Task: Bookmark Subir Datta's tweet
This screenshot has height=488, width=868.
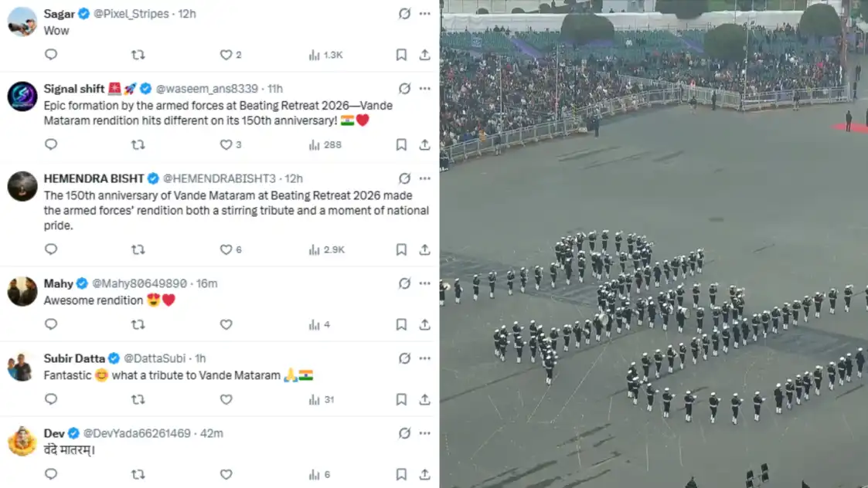Action: point(401,399)
